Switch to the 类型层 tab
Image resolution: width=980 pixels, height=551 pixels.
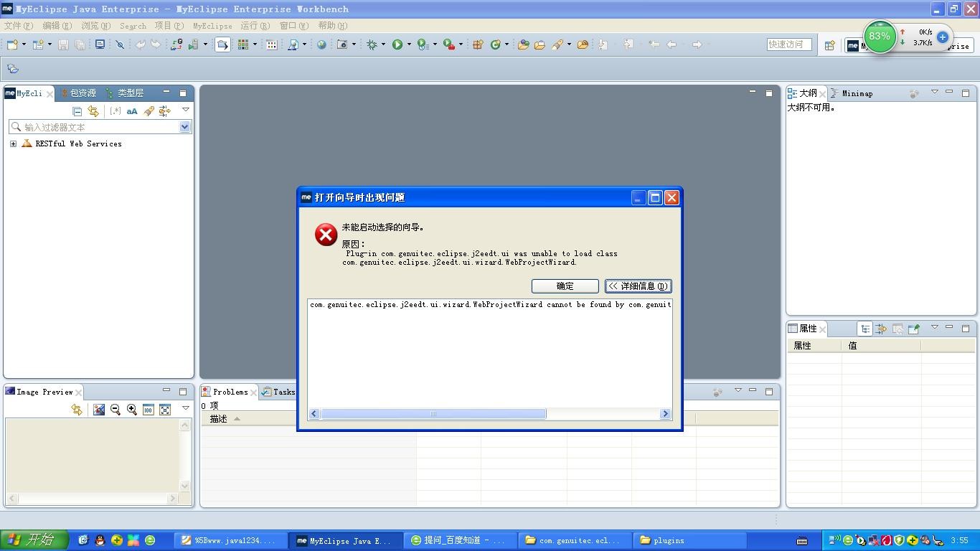point(125,93)
